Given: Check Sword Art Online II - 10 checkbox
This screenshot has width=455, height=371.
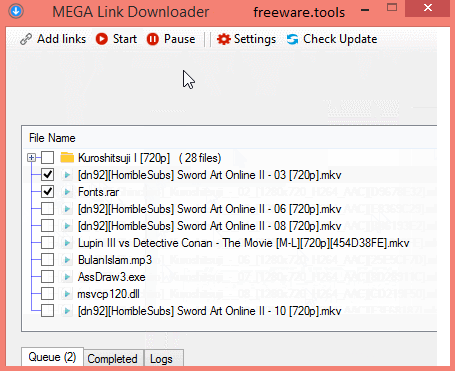Looking at the screenshot, I should tap(47, 311).
